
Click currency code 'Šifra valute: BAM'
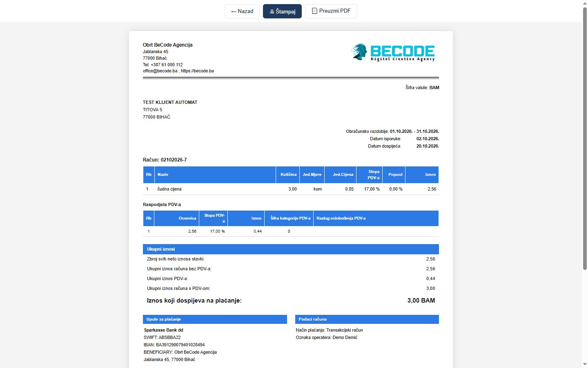tap(422, 88)
